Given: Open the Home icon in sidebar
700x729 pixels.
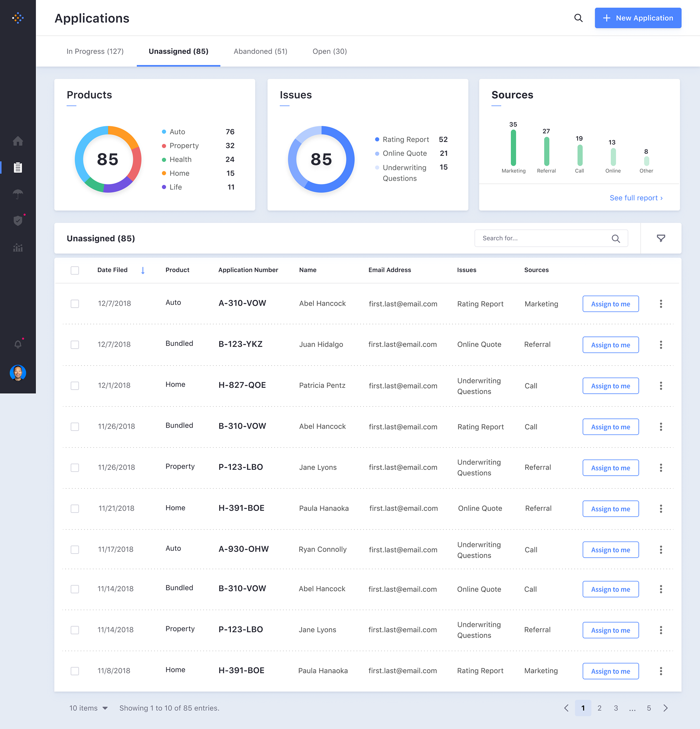Looking at the screenshot, I should coord(18,141).
